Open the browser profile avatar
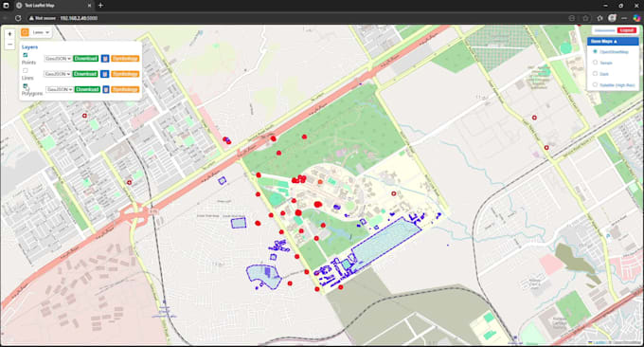The image size is (644, 347). point(612,18)
